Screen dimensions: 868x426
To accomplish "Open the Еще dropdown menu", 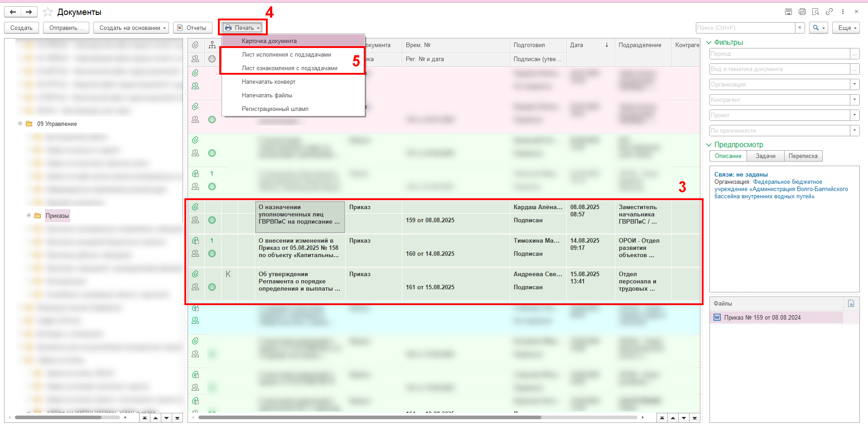I will 845,28.
